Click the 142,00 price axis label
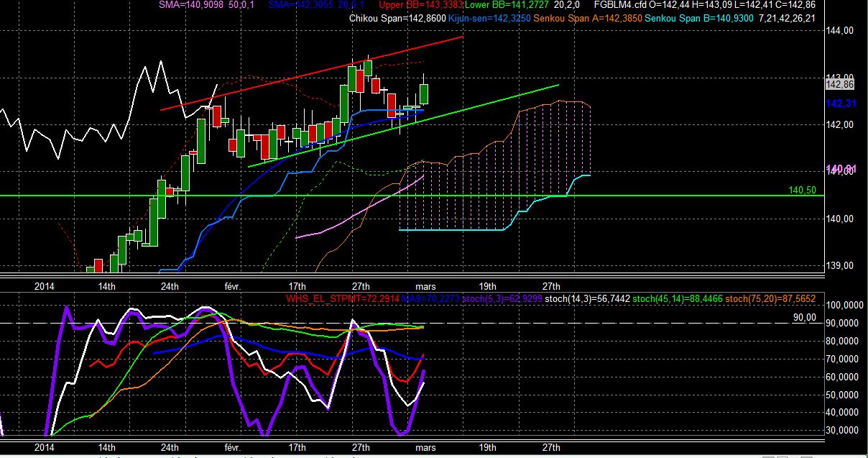This screenshot has height=458, width=868. pyautogui.click(x=839, y=124)
